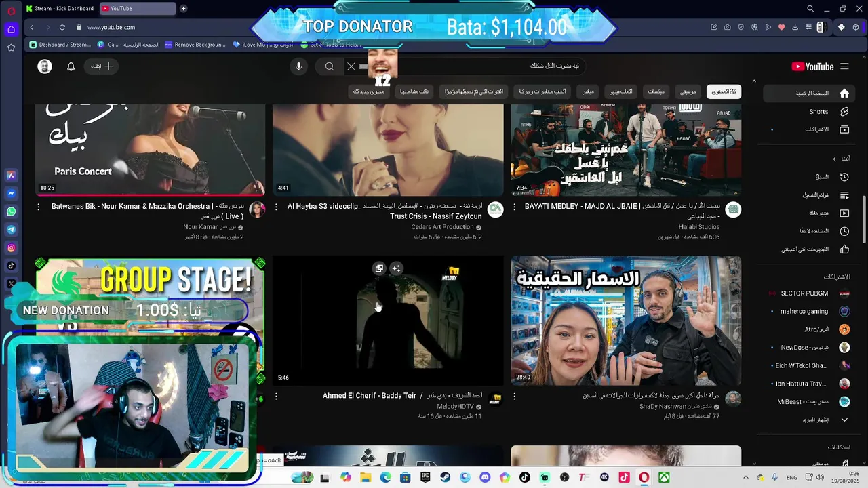Play the BAYATI MEDLEY video thumbnail
The width and height of the screenshot is (868, 488).
626,150
